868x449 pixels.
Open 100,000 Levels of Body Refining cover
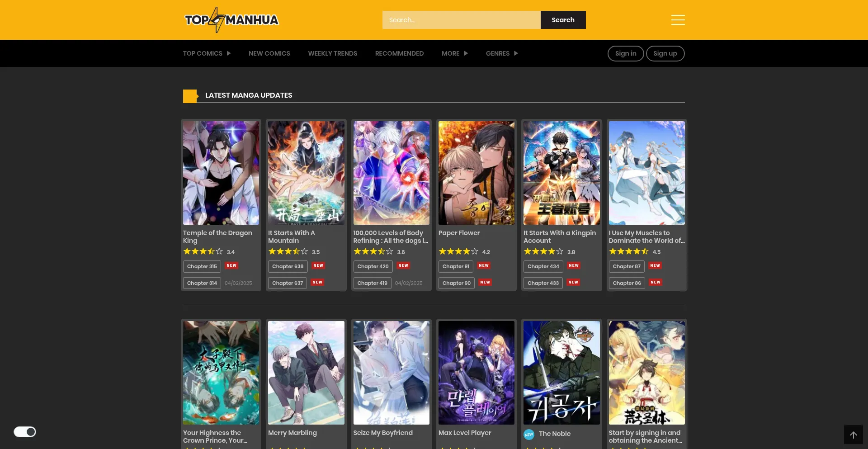392,173
